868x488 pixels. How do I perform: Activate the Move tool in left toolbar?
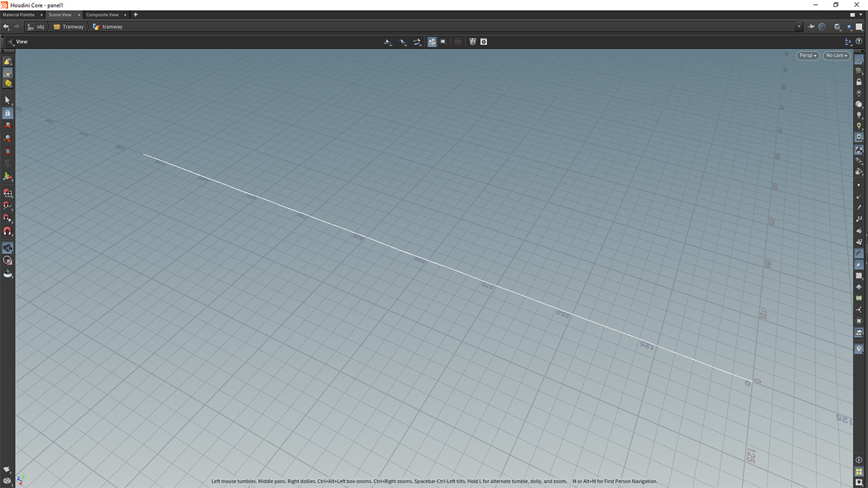7,126
